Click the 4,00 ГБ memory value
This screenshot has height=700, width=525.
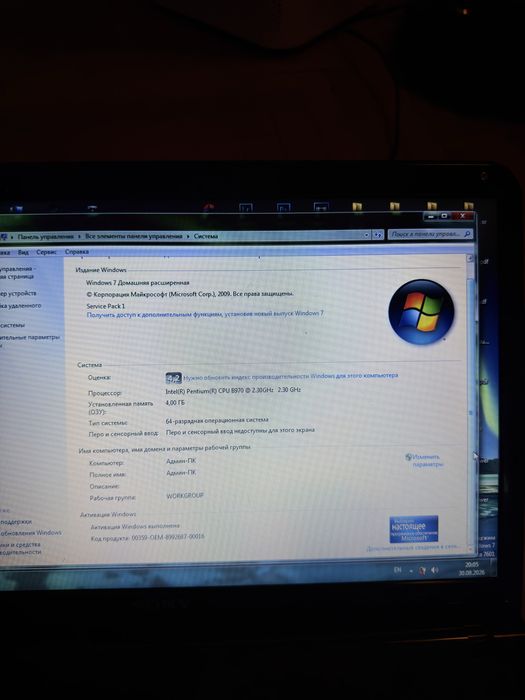click(175, 403)
